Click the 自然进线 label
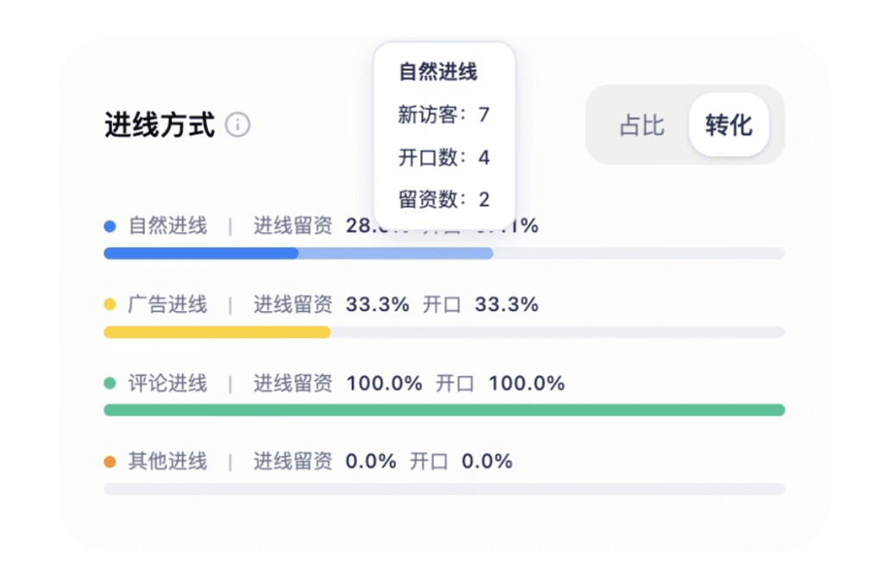 (x=168, y=227)
